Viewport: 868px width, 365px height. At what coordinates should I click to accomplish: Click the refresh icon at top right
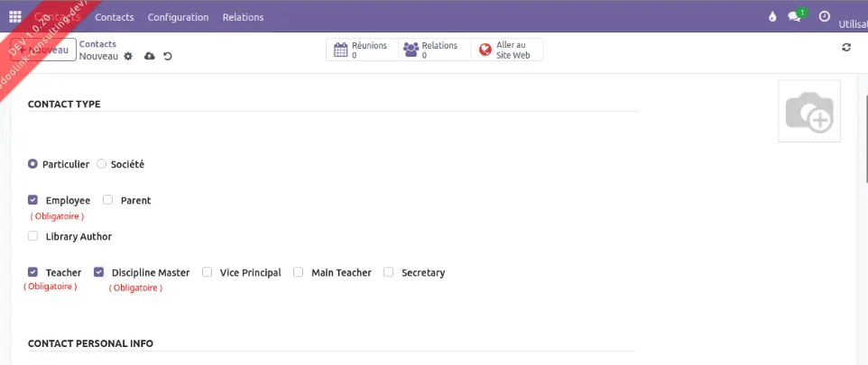click(846, 48)
